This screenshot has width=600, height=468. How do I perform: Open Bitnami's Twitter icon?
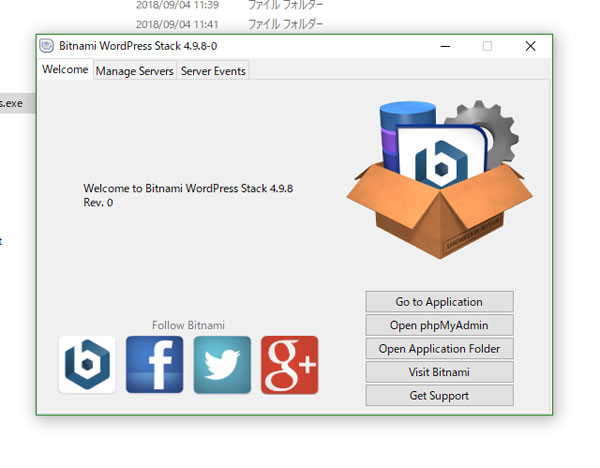[x=222, y=365]
